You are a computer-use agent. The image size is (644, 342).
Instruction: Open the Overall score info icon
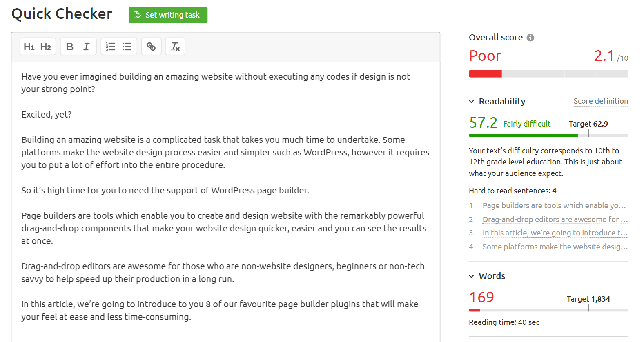click(530, 38)
